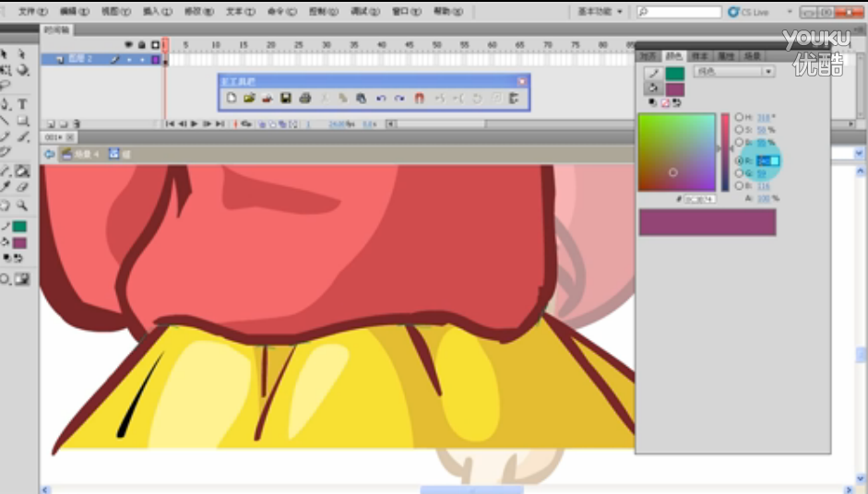Click the vertical hue slider bar

click(725, 152)
